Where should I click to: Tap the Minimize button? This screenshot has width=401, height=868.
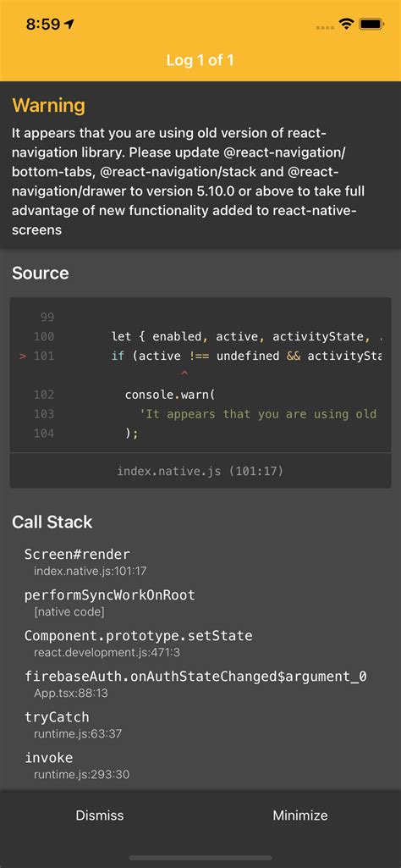tap(300, 815)
